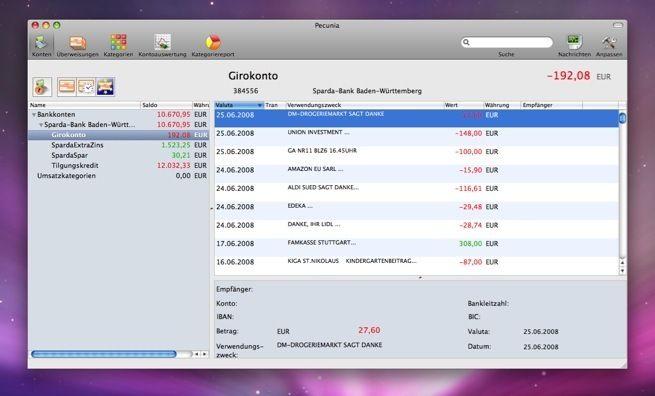Select the UNION INVESTMENT transaction
Screen dimensions: 655x396
coord(416,137)
